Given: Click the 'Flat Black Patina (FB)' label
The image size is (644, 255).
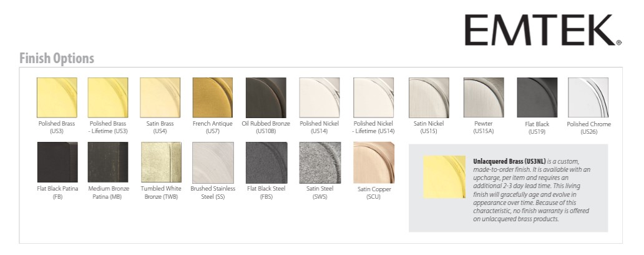Looking at the screenshot, I should [x=57, y=192].
